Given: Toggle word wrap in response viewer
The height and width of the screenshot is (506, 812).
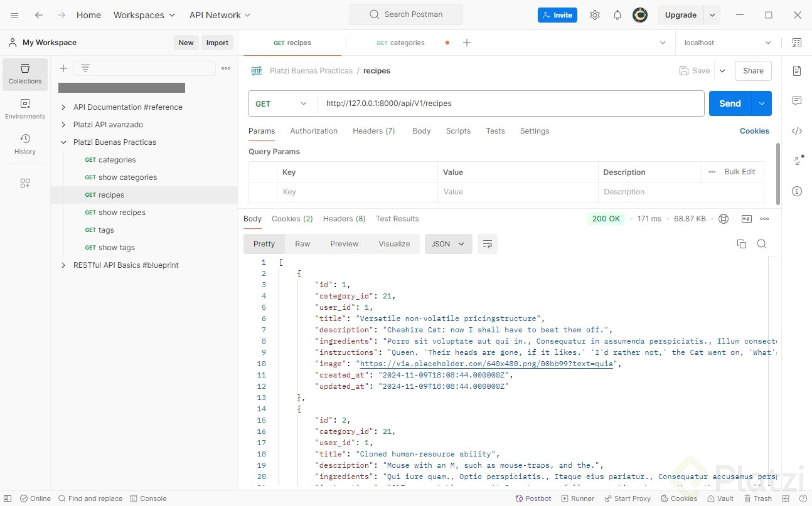Looking at the screenshot, I should (x=488, y=244).
